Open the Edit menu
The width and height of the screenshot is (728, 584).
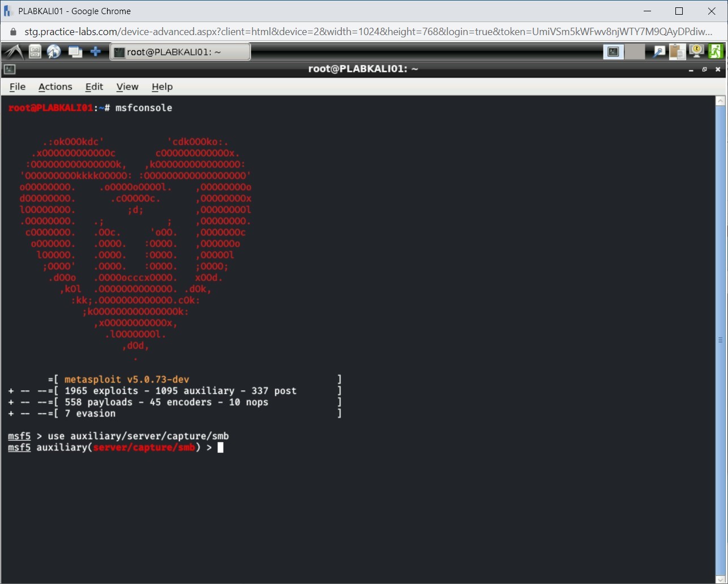(94, 87)
